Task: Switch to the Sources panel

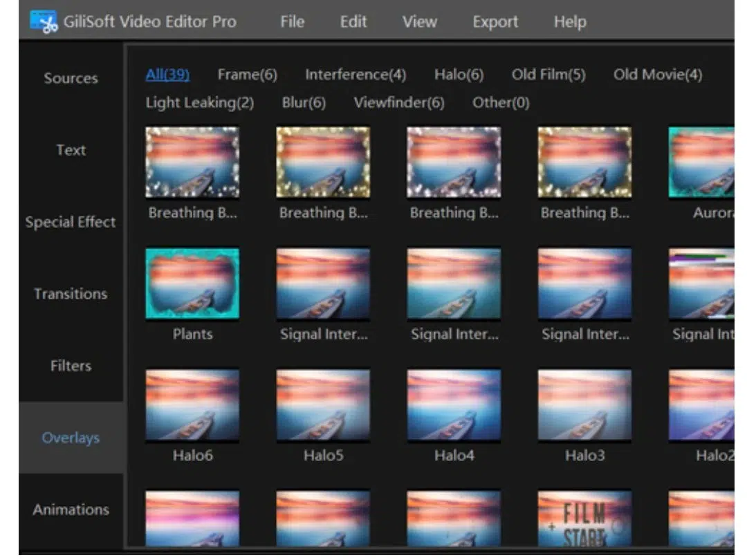Action: point(71,78)
